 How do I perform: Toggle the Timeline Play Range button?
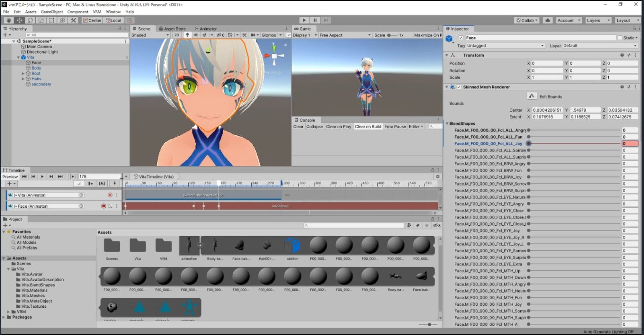pyautogui.click(x=73, y=177)
